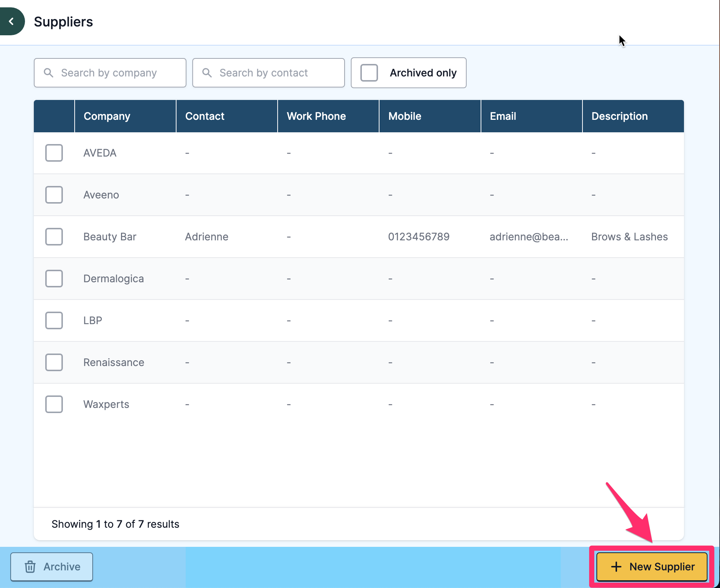The height and width of the screenshot is (588, 720).
Task: Select the AVEDA row checkbox
Action: [x=54, y=153]
